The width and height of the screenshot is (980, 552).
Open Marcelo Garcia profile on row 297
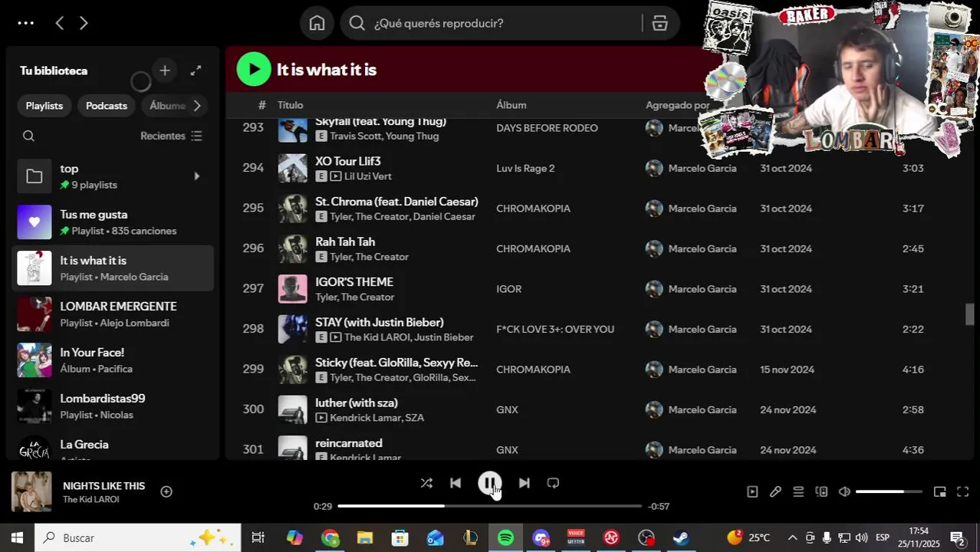(702, 289)
